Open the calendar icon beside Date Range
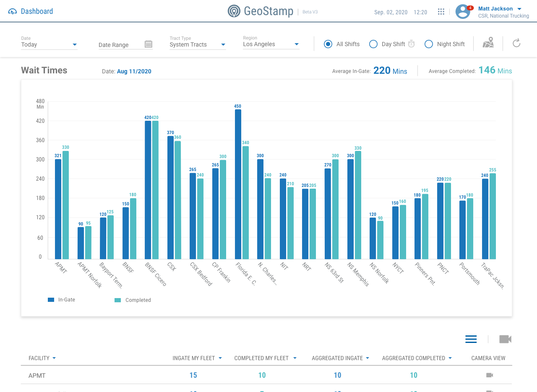The height and width of the screenshot is (392, 537). click(x=148, y=44)
